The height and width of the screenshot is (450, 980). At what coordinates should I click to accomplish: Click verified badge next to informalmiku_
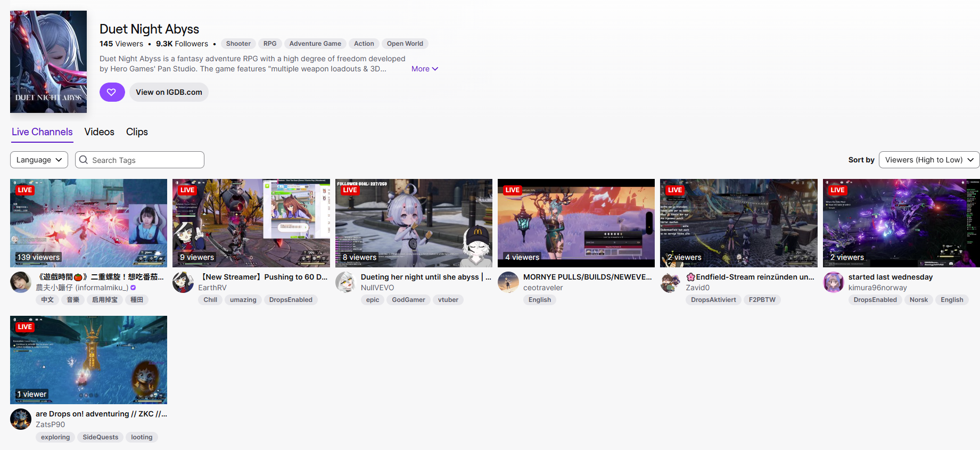coord(133,288)
